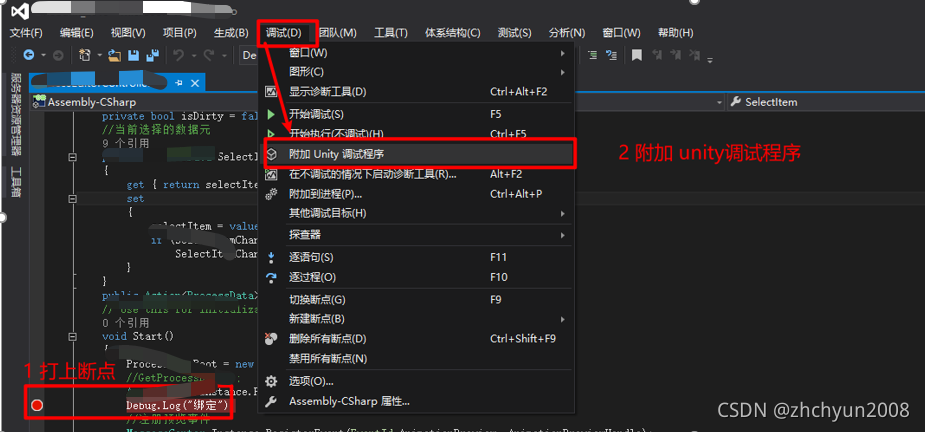Open the 体系结构(C) menu
The width and height of the screenshot is (925, 432).
point(453,33)
